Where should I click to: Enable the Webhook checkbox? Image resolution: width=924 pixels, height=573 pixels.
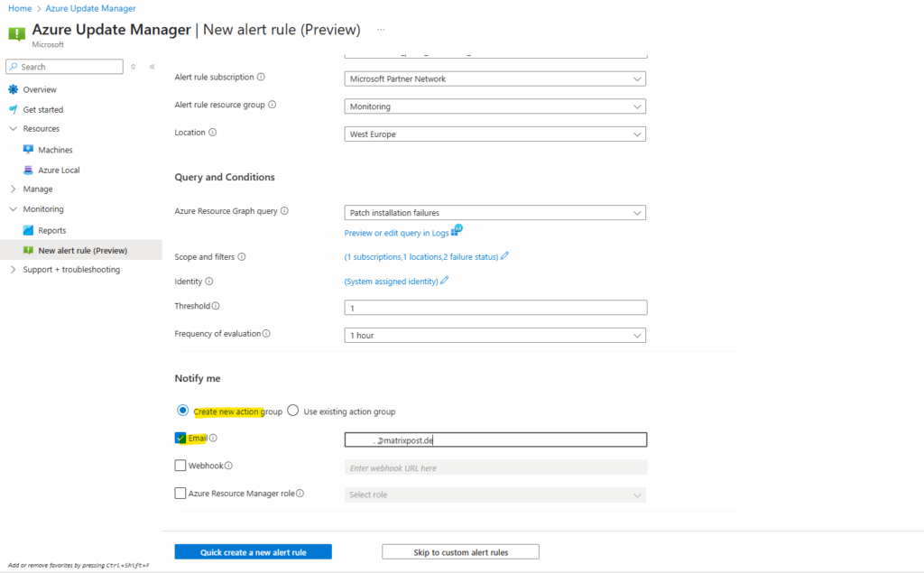pyautogui.click(x=180, y=466)
